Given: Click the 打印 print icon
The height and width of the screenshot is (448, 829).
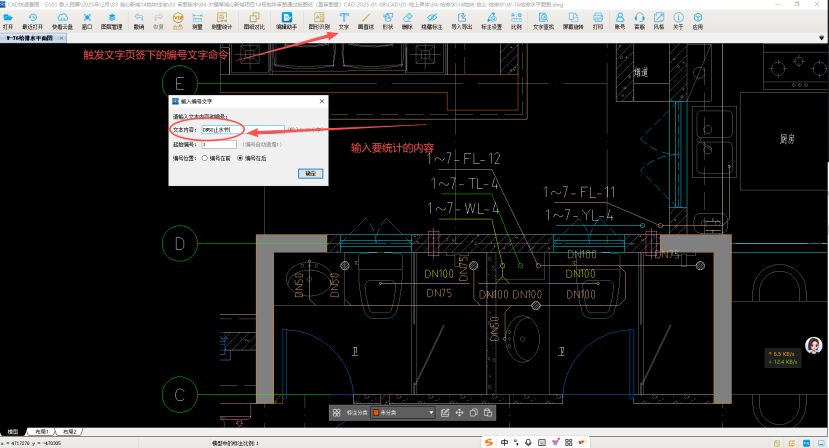Looking at the screenshot, I should click(598, 21).
